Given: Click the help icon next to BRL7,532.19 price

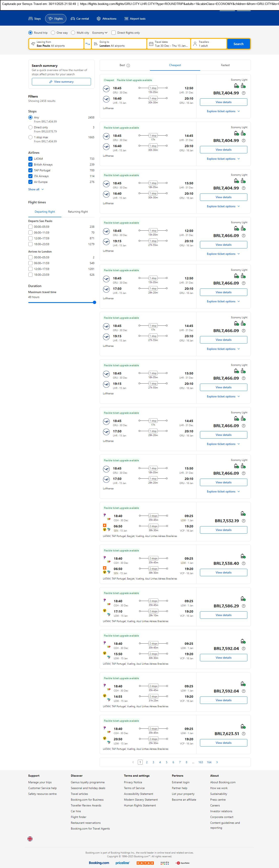Looking at the screenshot, I should click(244, 521).
